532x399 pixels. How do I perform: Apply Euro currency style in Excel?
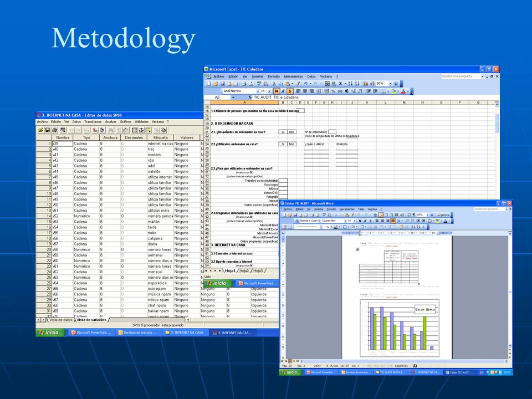tap(347, 91)
